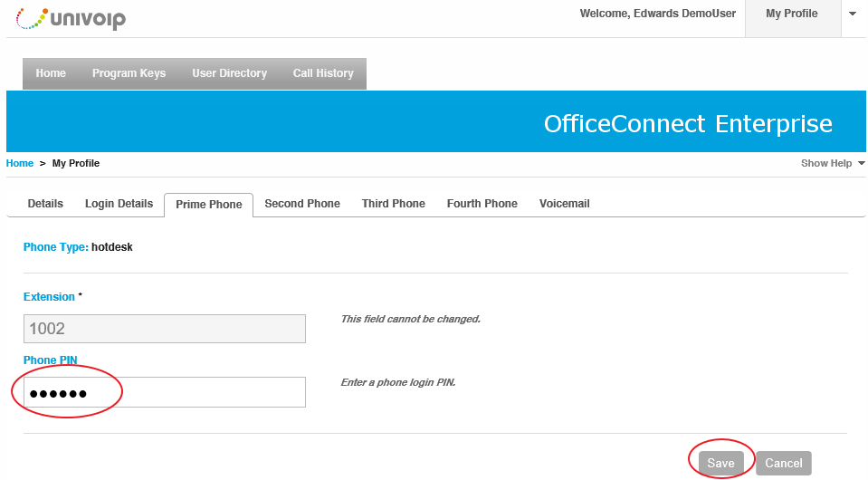868x480 pixels.
Task: View the Call History page
Action: click(x=323, y=73)
